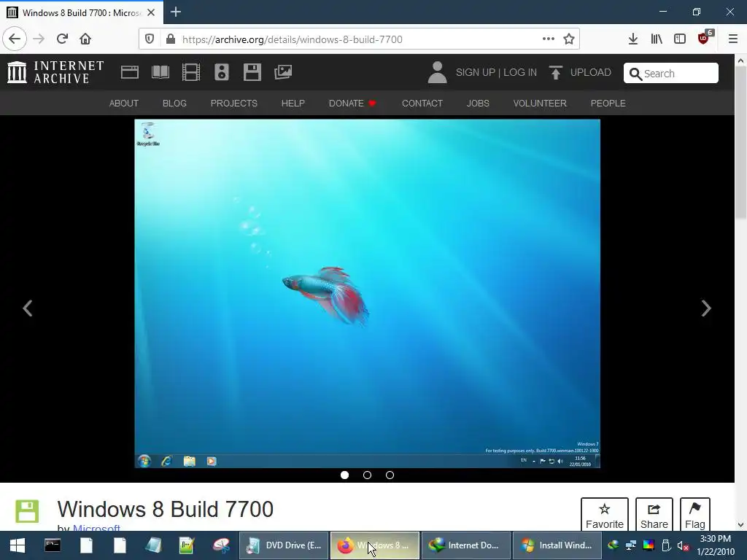Click the Microsoft author link
The width and height of the screenshot is (747, 560).
tap(96, 528)
